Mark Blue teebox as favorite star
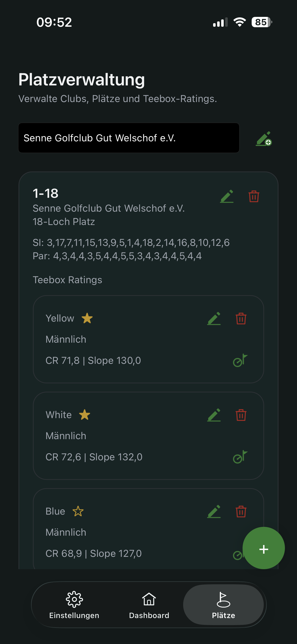This screenshot has height=644, width=297. (x=78, y=511)
